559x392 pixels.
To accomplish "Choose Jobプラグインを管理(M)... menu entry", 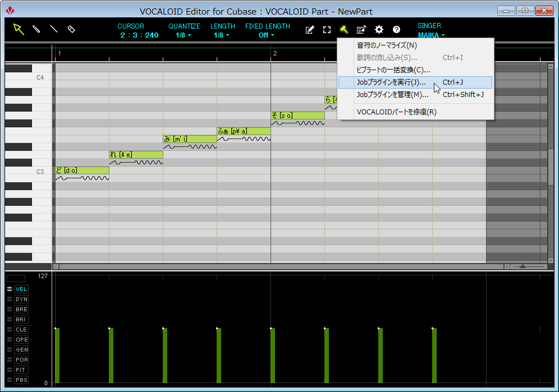I will point(415,94).
